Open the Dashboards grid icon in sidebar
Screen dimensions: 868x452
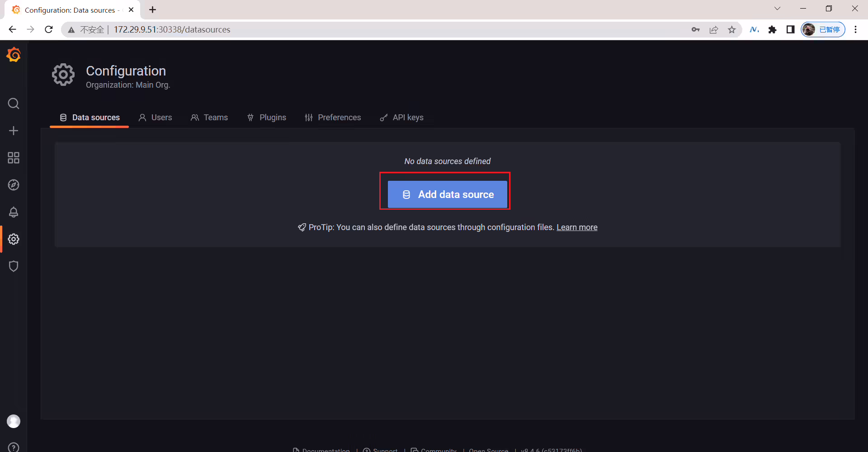click(x=14, y=158)
